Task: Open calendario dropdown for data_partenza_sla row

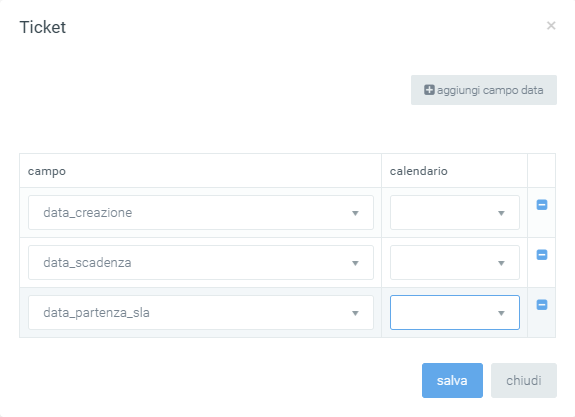Action: pos(455,313)
